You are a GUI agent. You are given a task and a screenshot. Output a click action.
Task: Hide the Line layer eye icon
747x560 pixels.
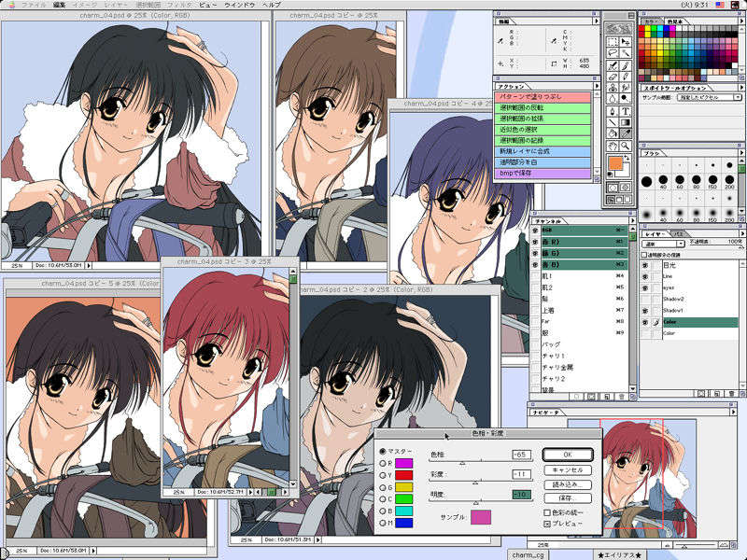[x=645, y=276]
